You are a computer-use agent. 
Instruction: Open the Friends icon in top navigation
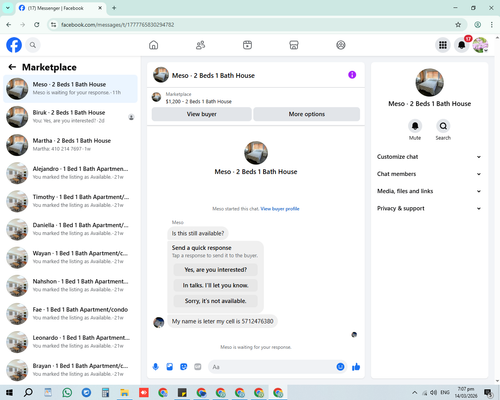coord(200,45)
